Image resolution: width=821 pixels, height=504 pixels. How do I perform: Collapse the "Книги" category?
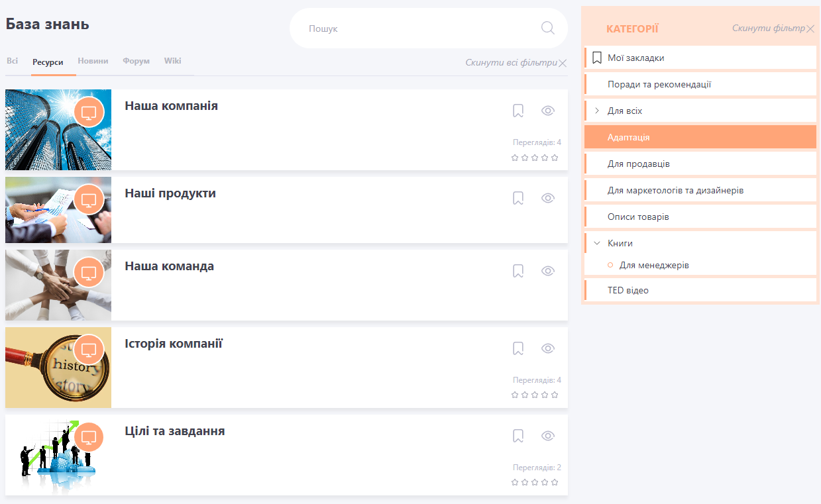(x=597, y=243)
